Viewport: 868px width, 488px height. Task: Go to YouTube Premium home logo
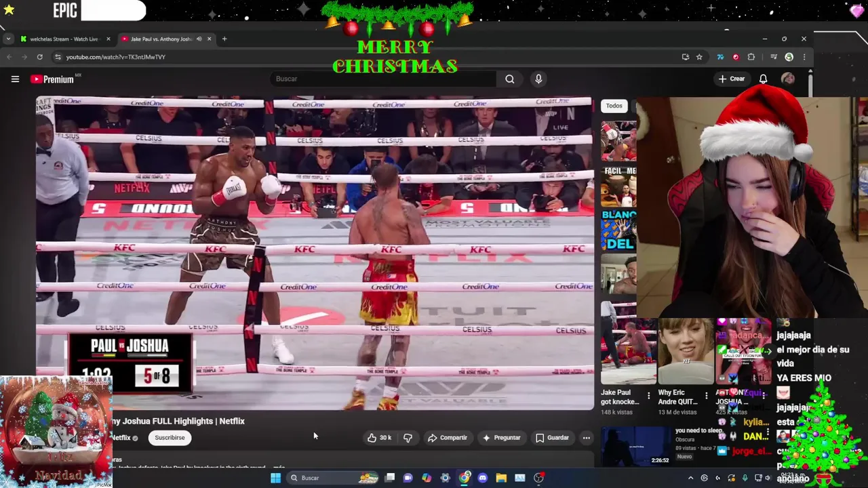(x=53, y=79)
